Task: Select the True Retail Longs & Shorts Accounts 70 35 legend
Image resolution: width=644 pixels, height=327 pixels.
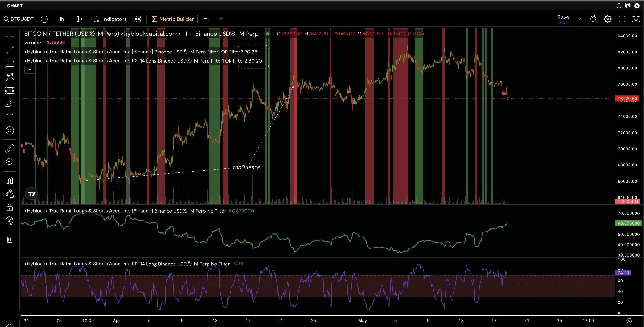Action: [x=141, y=52]
